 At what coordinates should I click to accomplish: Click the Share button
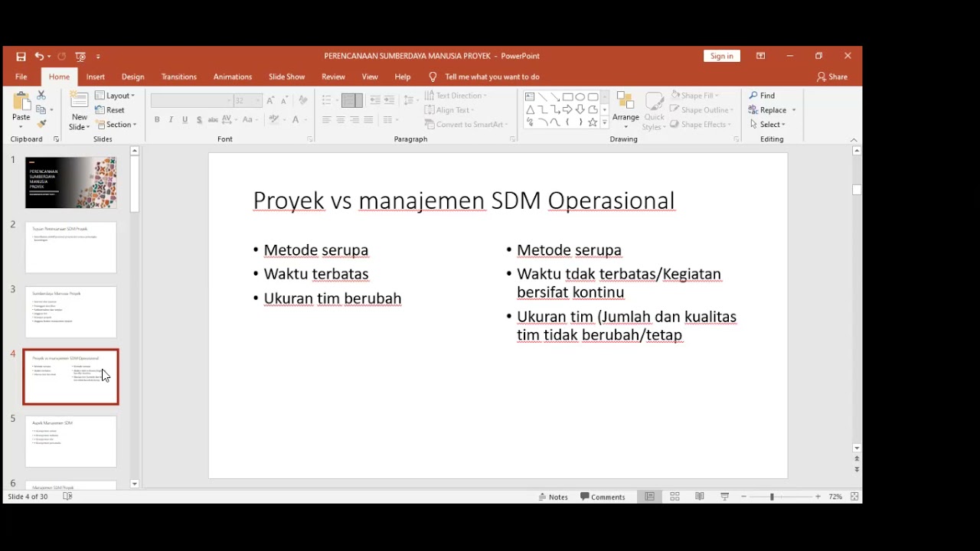[832, 77]
